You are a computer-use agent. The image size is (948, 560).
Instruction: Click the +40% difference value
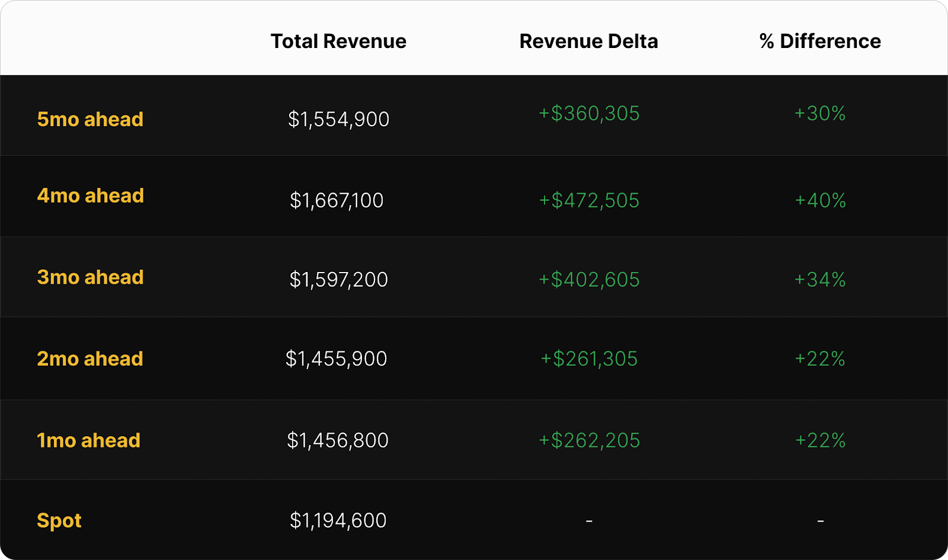[820, 200]
